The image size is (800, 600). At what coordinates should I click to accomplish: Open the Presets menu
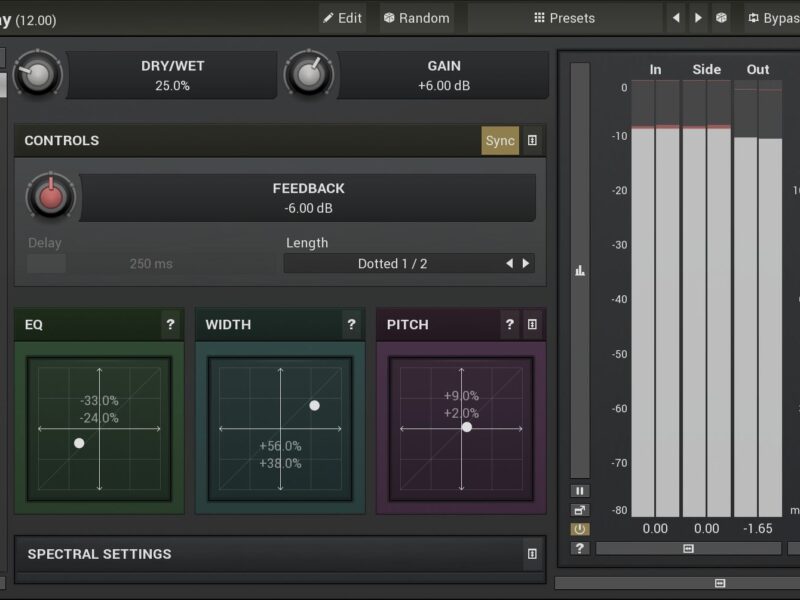[x=565, y=18]
